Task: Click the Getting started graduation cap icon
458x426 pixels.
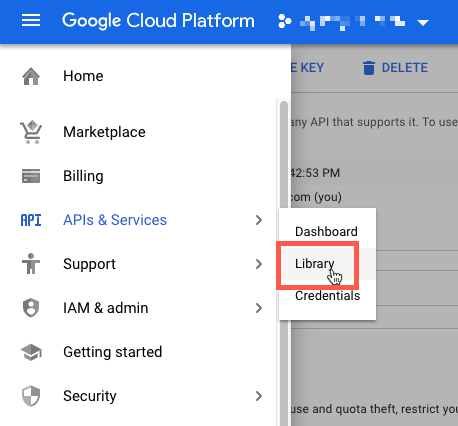Action: (31, 352)
